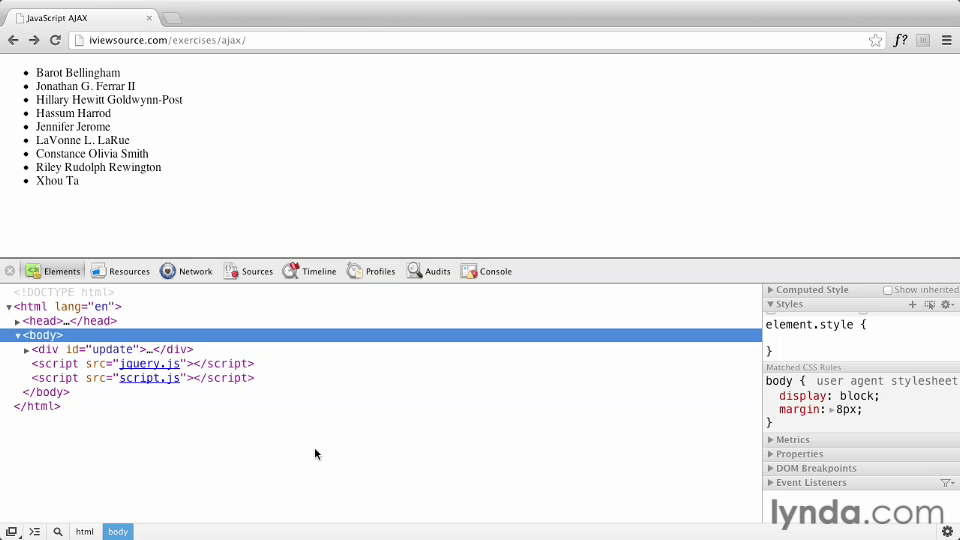This screenshot has height=540, width=960.
Task: Click the name LaVonne L. LaRue
Action: click(x=83, y=140)
